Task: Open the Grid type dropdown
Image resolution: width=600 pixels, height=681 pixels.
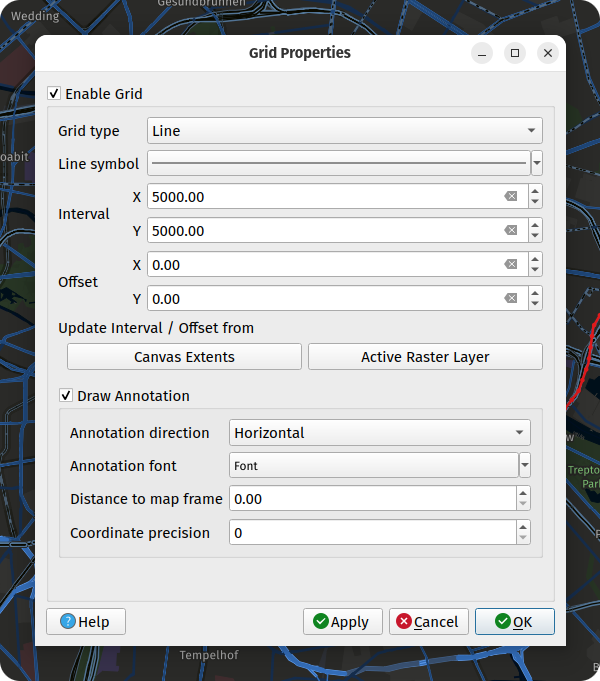Action: coord(345,131)
